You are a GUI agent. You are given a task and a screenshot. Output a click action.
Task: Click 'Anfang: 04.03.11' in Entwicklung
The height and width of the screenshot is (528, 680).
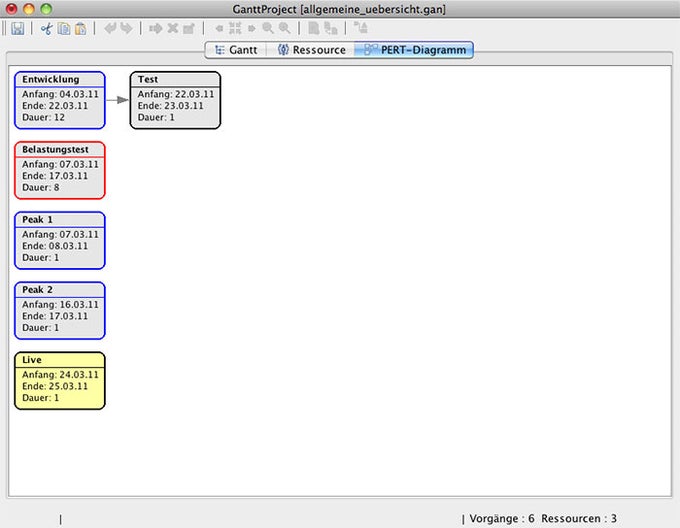point(60,94)
